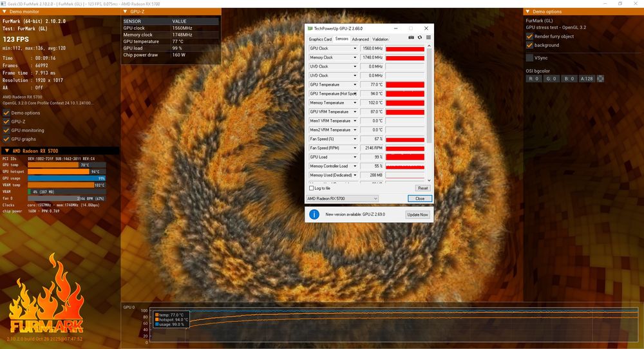
Task: Disable the background checkbox
Action: 529,45
